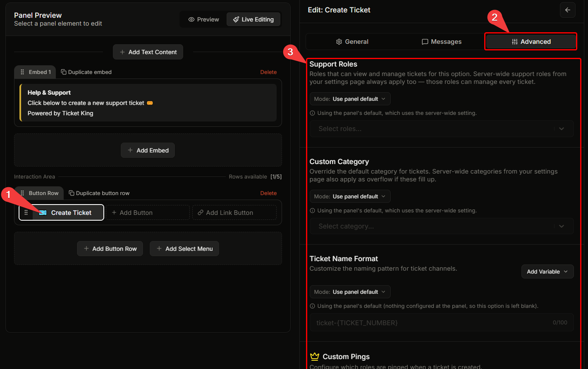
Task: Delete Embed 1
Action: [268, 72]
